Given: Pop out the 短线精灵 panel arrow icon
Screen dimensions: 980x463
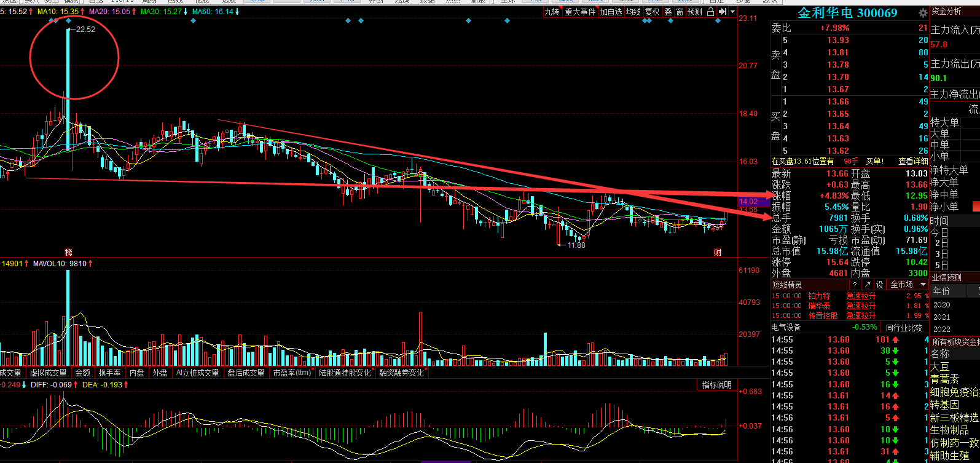Looking at the screenshot, I should (867, 285).
